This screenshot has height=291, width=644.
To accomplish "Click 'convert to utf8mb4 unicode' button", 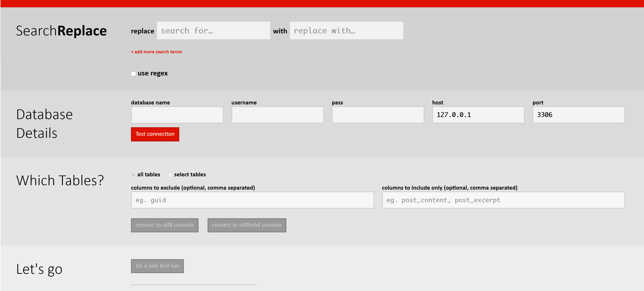I will click(x=247, y=225).
